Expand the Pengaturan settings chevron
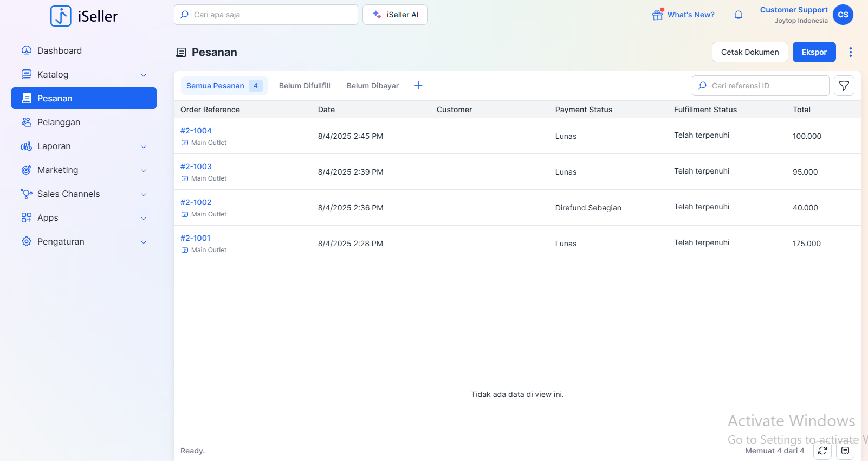 point(144,242)
